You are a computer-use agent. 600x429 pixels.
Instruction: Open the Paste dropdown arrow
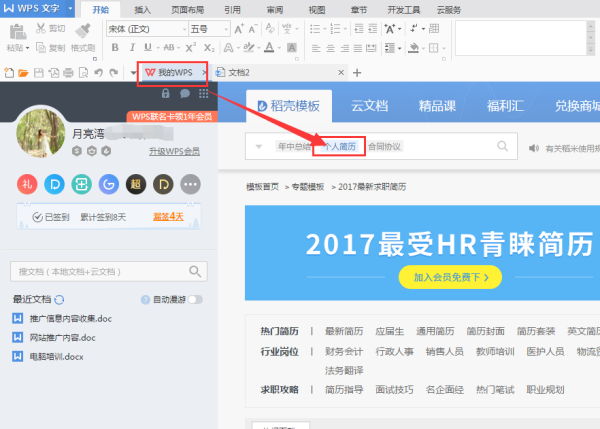click(x=28, y=48)
